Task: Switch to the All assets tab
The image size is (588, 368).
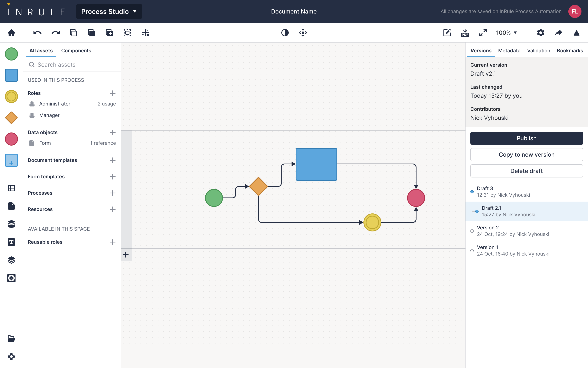Action: pyautogui.click(x=41, y=51)
